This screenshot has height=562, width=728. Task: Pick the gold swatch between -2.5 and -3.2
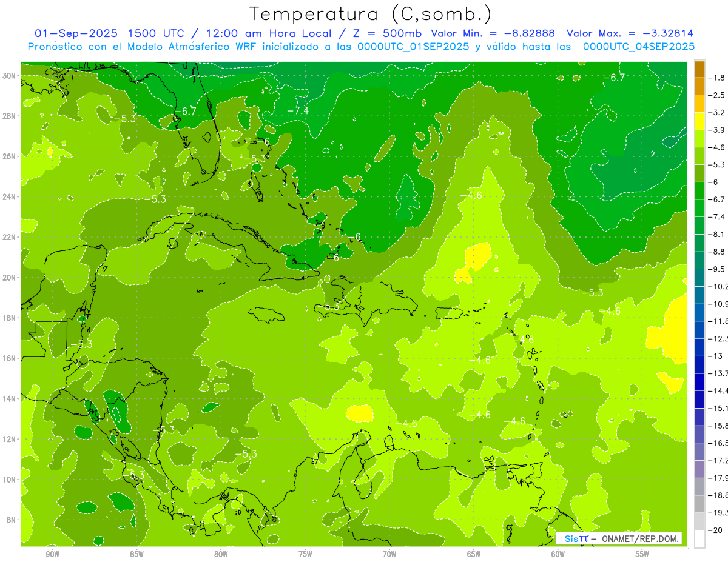699,104
